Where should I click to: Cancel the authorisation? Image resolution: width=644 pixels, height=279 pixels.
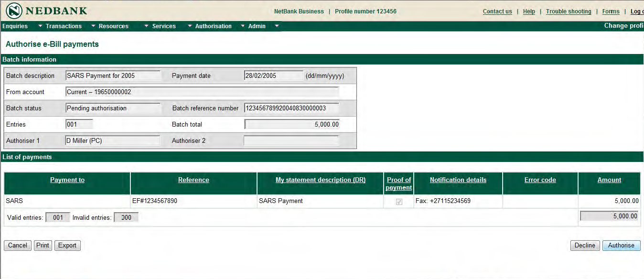point(17,245)
